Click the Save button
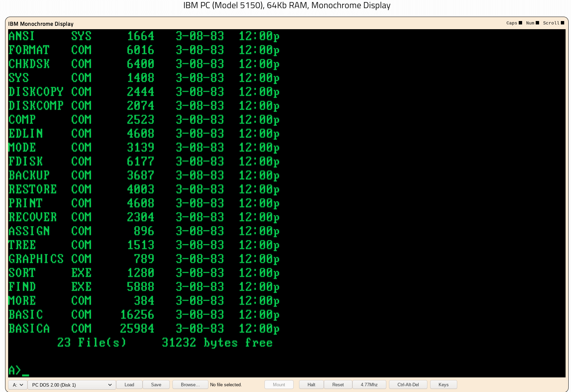Viewport: 571px width, 392px height. (156, 385)
